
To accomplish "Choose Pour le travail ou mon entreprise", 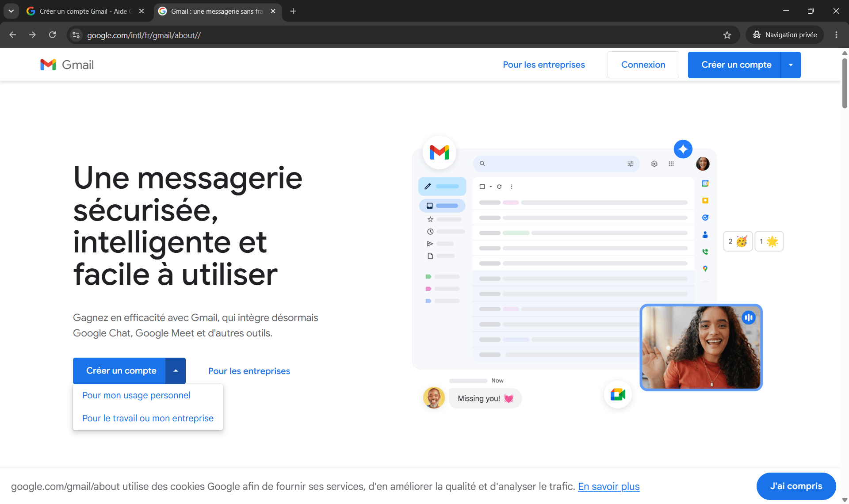I will point(148,418).
